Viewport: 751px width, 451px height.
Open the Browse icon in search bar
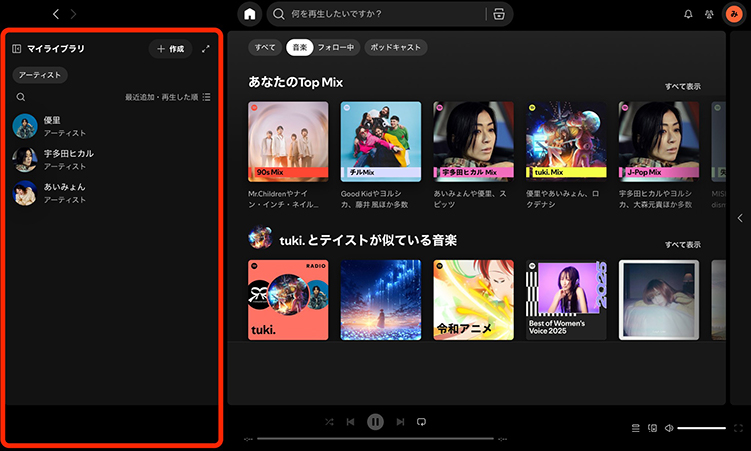coord(499,14)
